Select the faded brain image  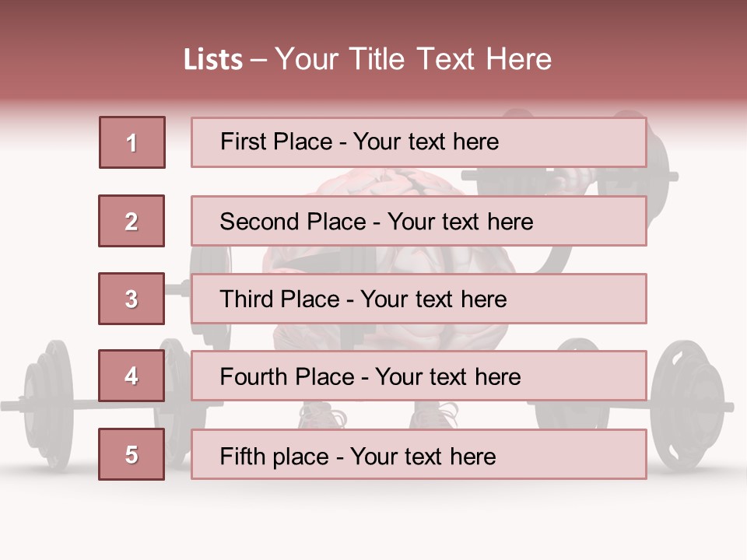(x=388, y=257)
